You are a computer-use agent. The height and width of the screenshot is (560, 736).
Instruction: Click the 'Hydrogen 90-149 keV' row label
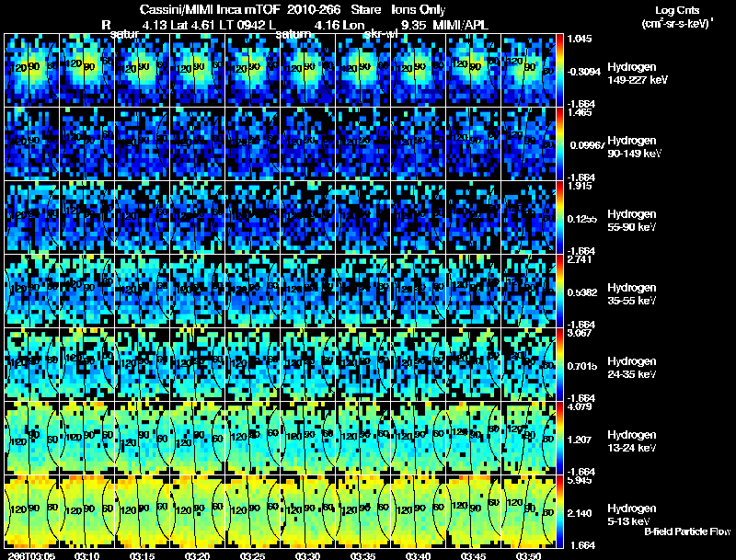click(x=635, y=147)
